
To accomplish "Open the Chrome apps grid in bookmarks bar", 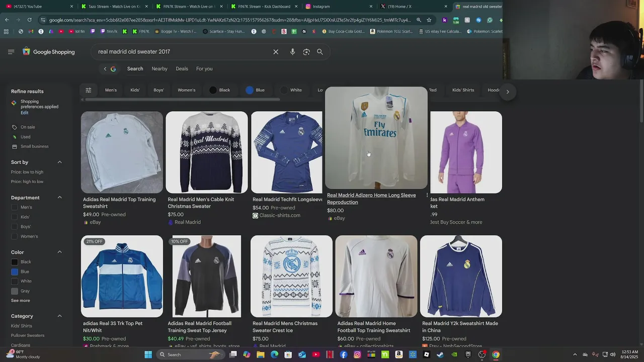I will coord(6,31).
